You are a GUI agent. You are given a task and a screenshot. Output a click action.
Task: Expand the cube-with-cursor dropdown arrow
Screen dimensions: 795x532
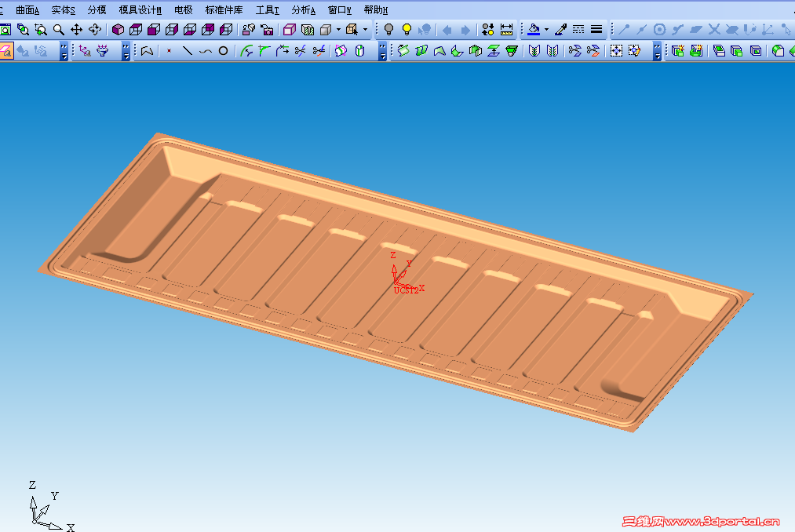click(x=365, y=29)
